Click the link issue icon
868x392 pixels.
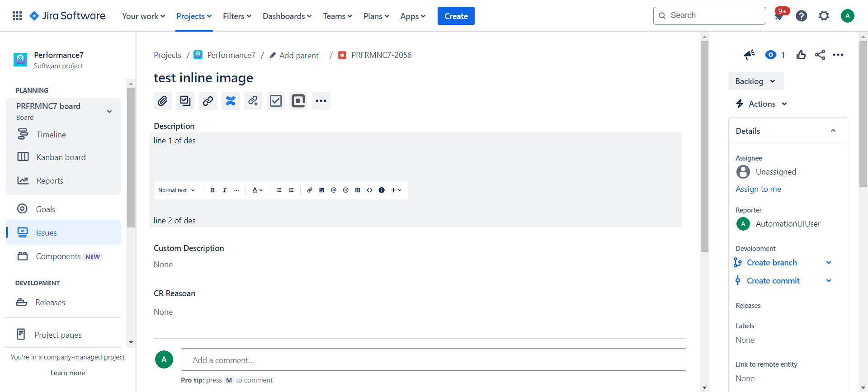pyautogui.click(x=208, y=101)
